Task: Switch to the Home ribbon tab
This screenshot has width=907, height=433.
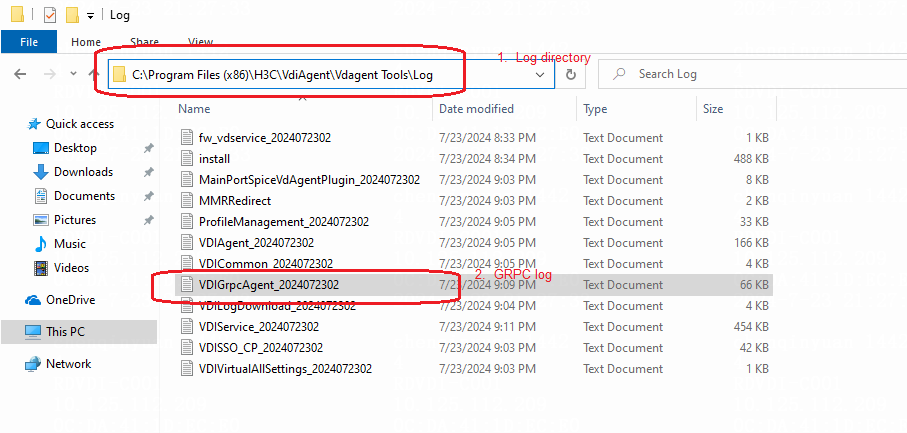Action: coord(86,42)
